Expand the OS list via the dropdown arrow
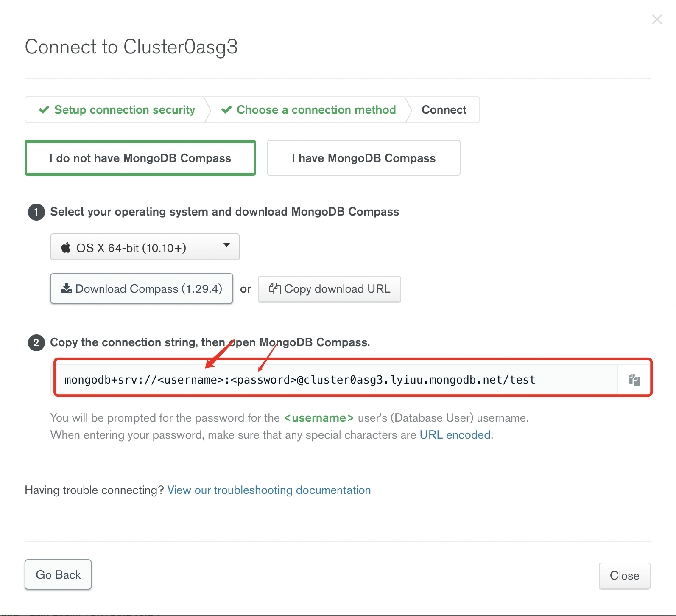 tap(226, 245)
